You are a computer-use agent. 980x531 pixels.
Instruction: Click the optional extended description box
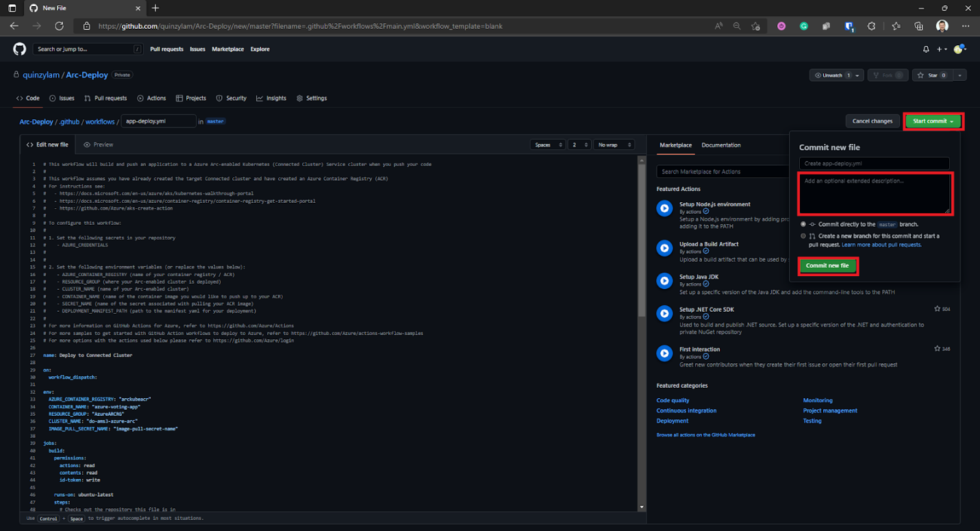[x=875, y=193]
